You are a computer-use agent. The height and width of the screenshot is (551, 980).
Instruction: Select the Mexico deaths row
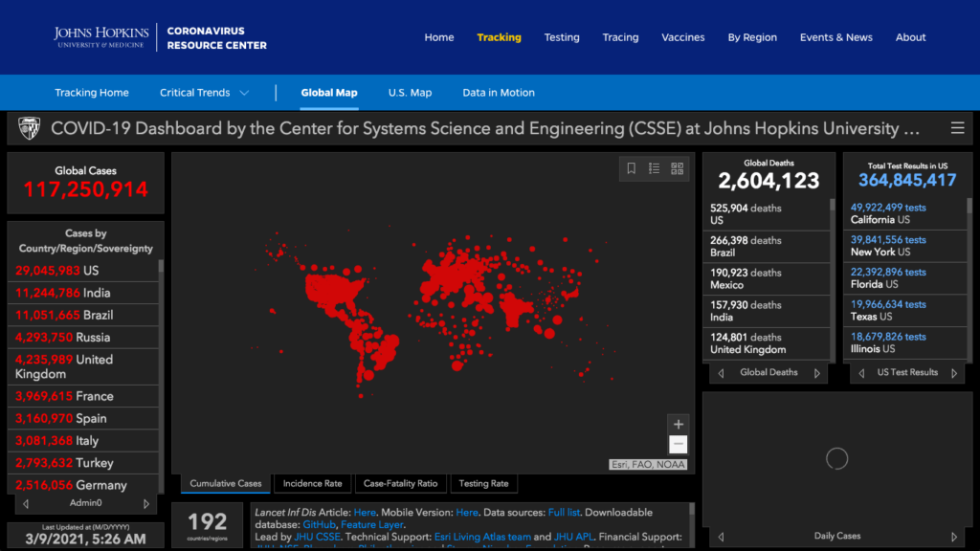click(767, 278)
